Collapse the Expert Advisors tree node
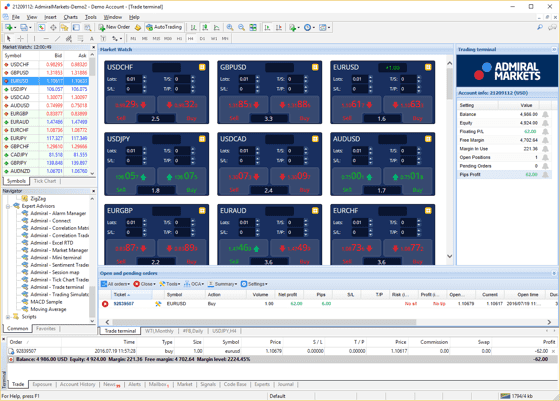560x401 pixels. [x=8, y=206]
